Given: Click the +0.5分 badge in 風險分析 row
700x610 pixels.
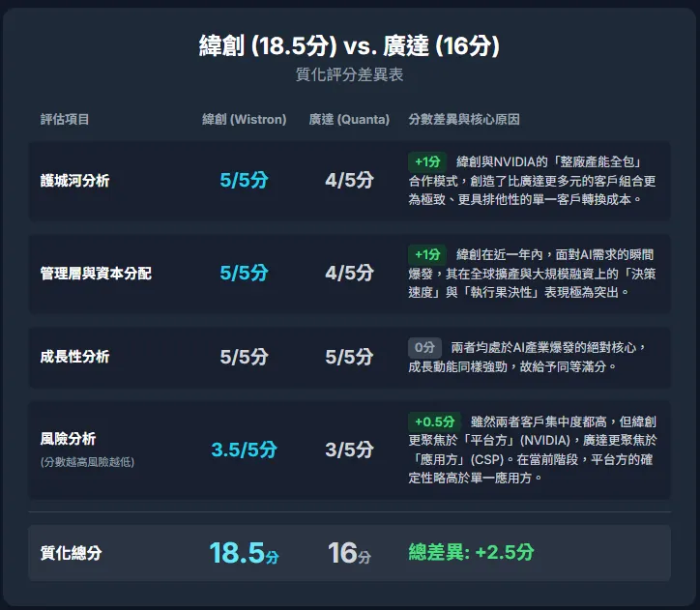Looking at the screenshot, I should (x=434, y=421).
